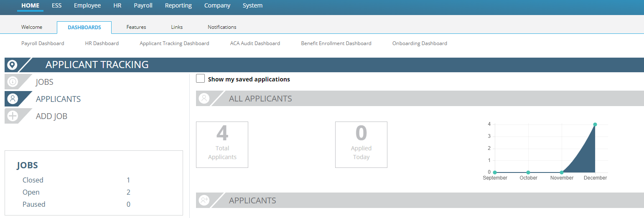Click the Open label in Jobs panel
The width and height of the screenshot is (644, 218).
(x=31, y=192)
